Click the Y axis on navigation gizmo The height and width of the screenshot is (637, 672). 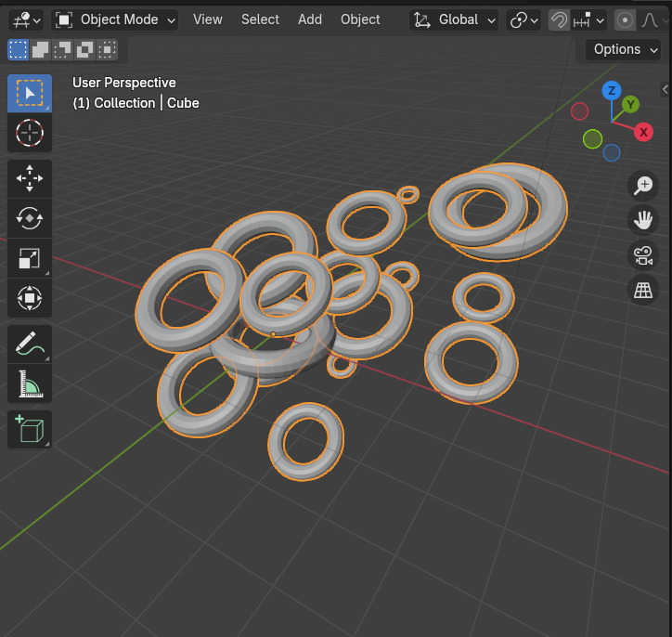tap(630, 104)
